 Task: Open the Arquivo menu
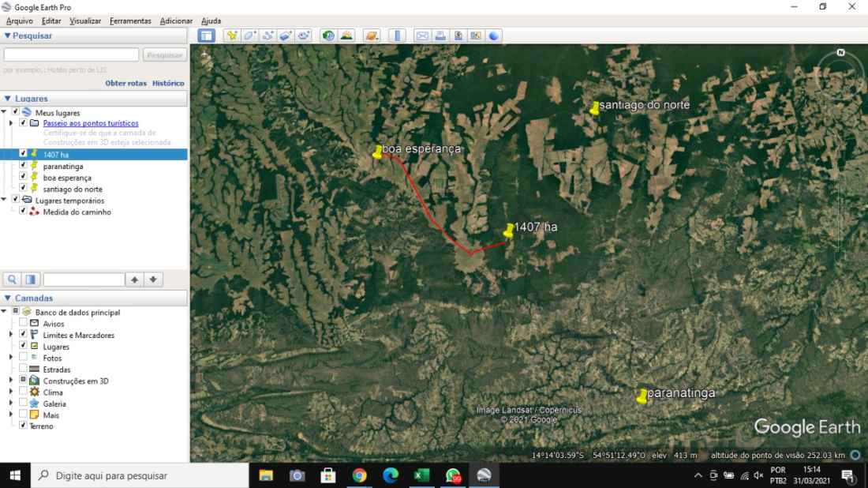point(20,21)
